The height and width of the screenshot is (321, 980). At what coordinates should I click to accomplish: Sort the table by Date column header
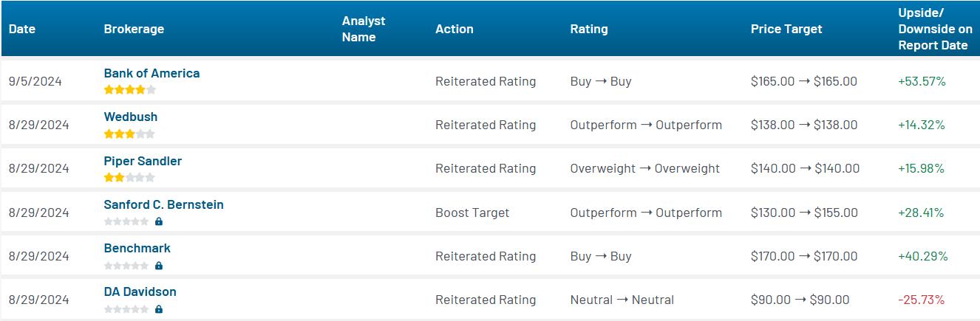pos(22,29)
